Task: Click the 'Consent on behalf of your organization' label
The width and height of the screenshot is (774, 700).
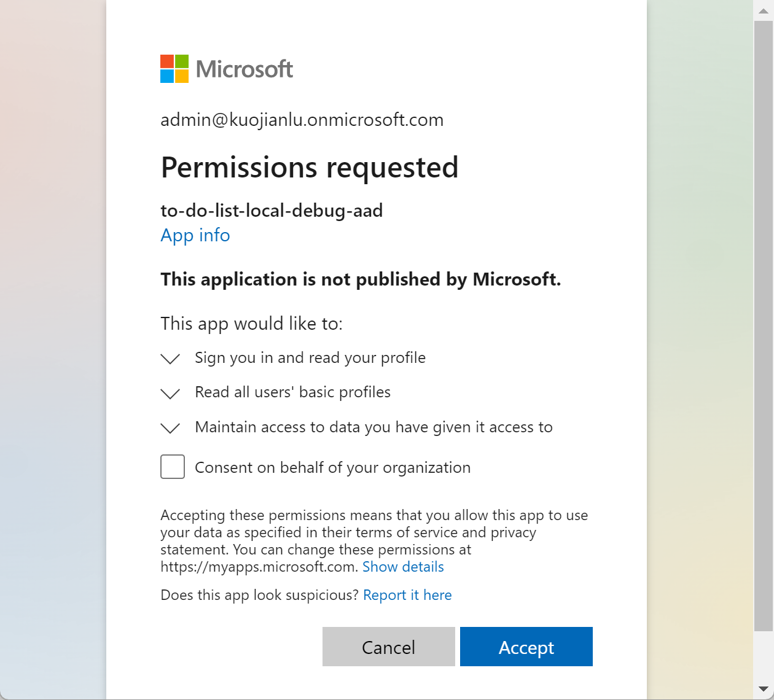Action: click(x=332, y=468)
